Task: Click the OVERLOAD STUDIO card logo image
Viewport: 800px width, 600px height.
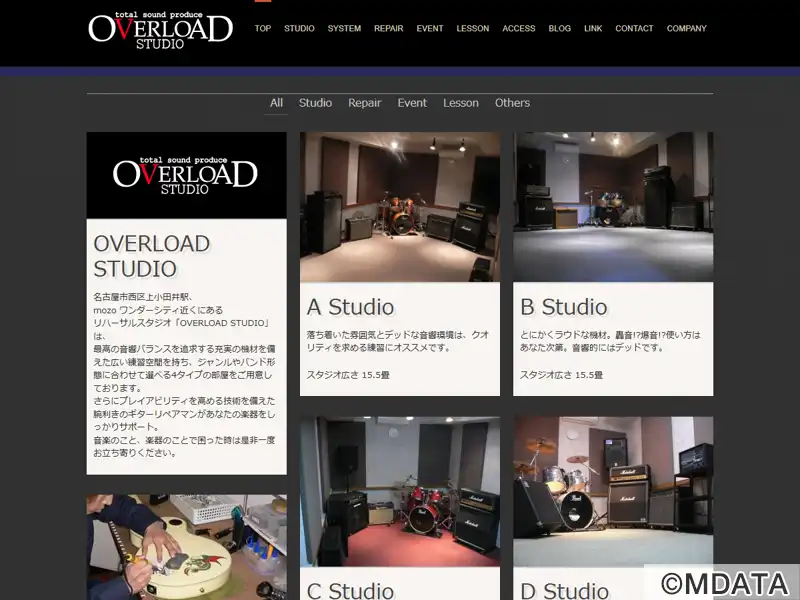Action: coord(186,176)
